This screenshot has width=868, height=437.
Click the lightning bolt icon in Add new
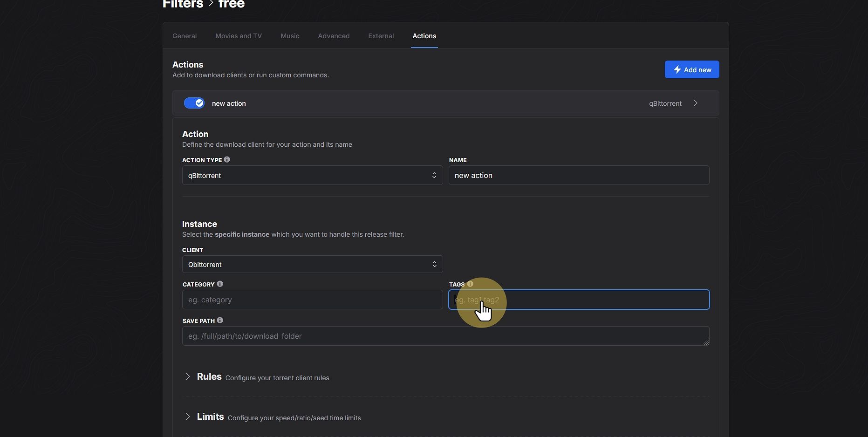(677, 69)
